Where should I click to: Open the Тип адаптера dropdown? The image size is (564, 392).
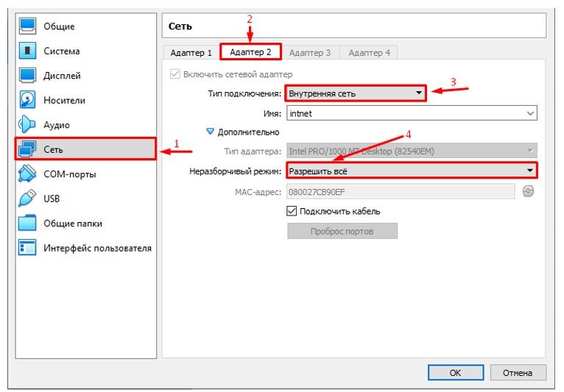coord(412,151)
